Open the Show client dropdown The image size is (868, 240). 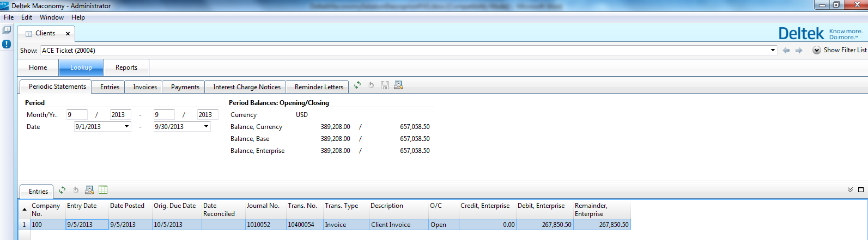pyautogui.click(x=773, y=50)
